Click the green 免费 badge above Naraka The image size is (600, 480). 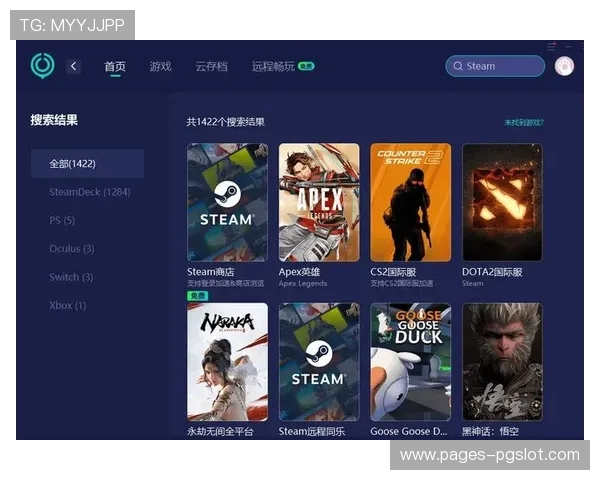coord(197,296)
